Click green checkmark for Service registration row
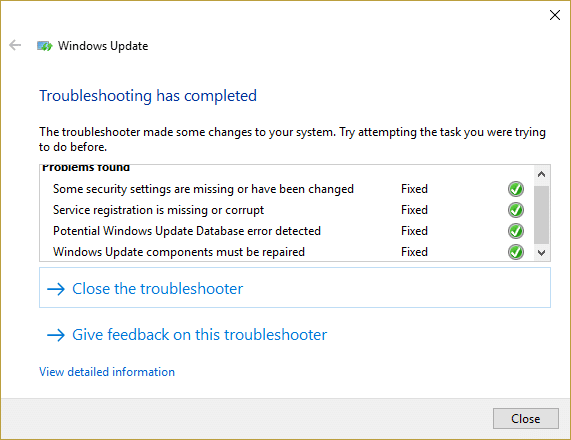Screen dimensions: 571x440 [516, 210]
